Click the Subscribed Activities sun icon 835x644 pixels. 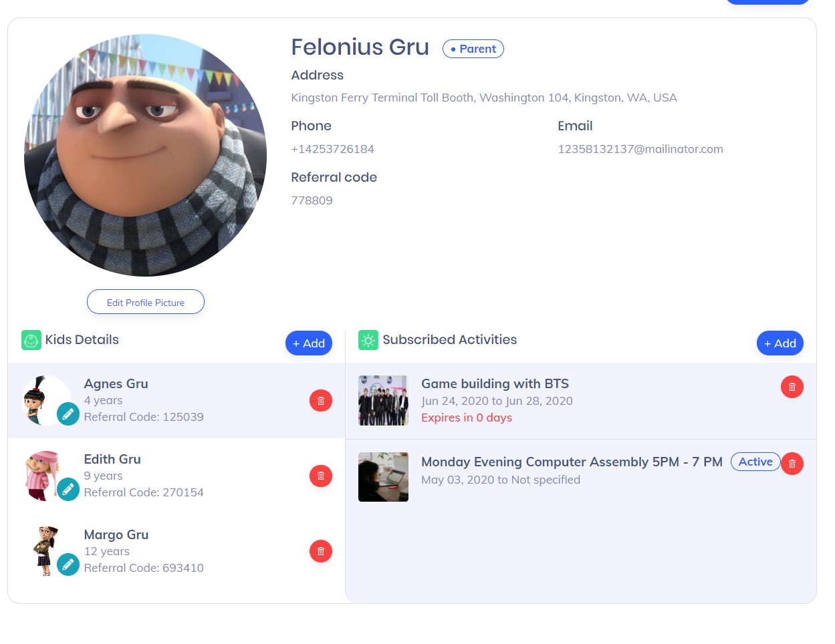point(368,340)
